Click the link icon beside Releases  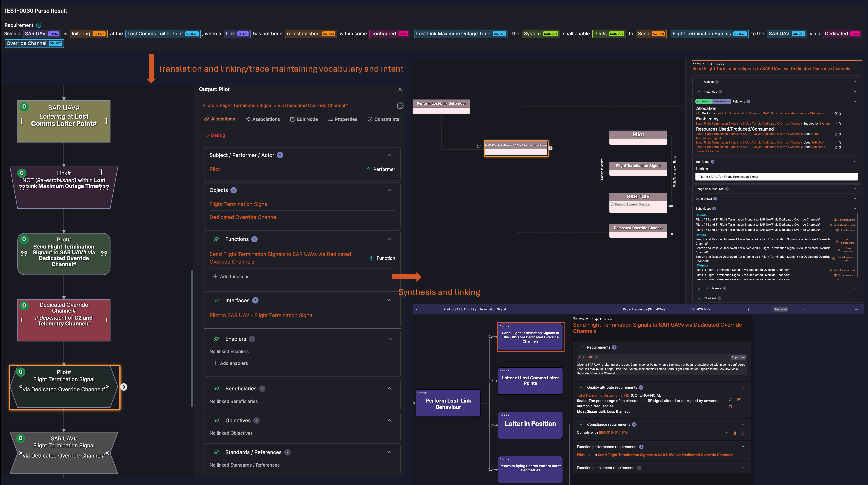(699, 298)
